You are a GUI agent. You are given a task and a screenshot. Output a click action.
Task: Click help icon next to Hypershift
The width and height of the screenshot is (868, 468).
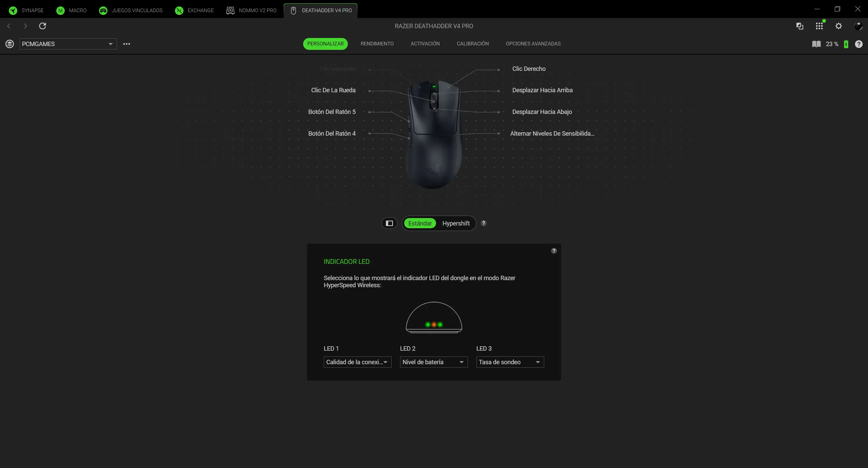click(484, 223)
